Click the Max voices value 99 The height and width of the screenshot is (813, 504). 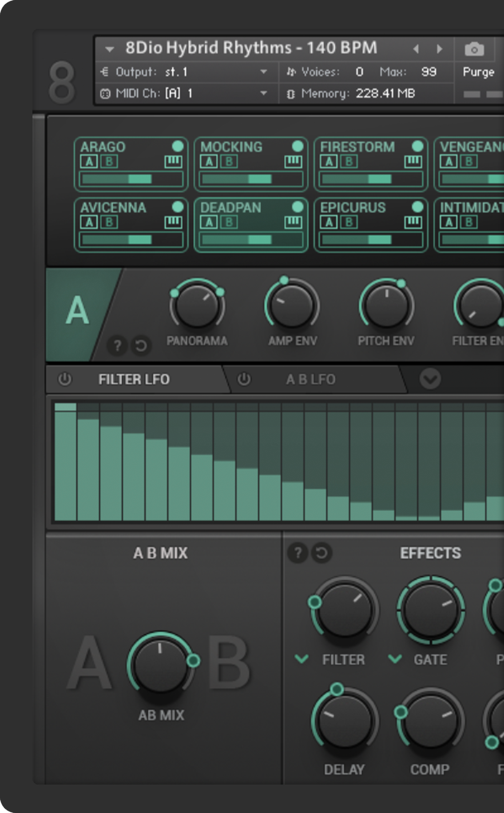coord(429,72)
